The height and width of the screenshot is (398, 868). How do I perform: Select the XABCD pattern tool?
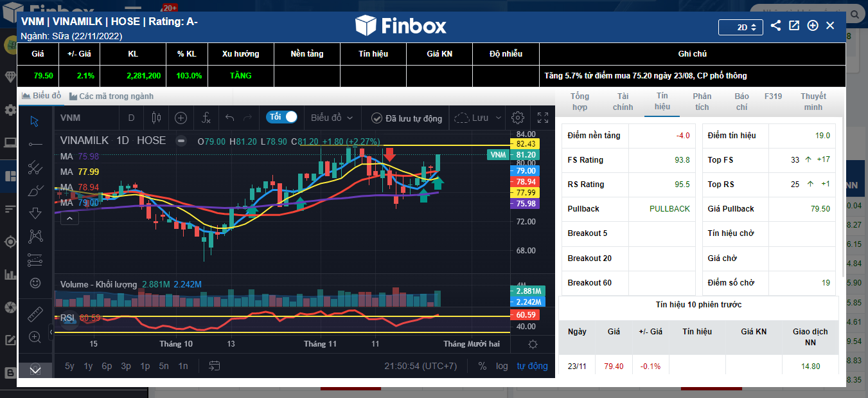[35, 237]
